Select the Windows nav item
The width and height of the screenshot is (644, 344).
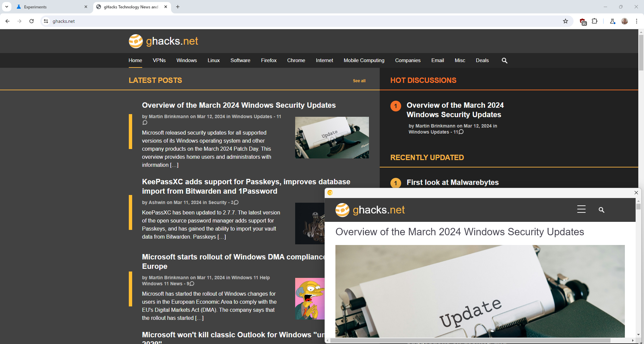click(186, 60)
